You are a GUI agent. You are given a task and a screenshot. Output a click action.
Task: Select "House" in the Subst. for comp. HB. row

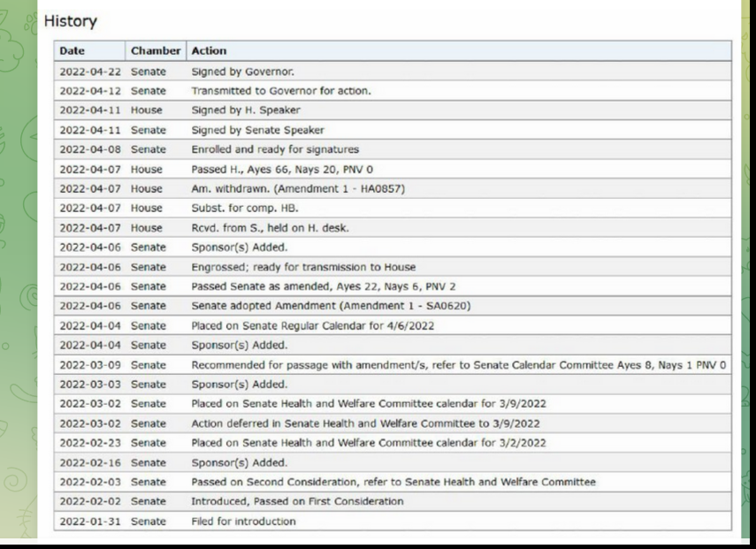[x=147, y=208]
